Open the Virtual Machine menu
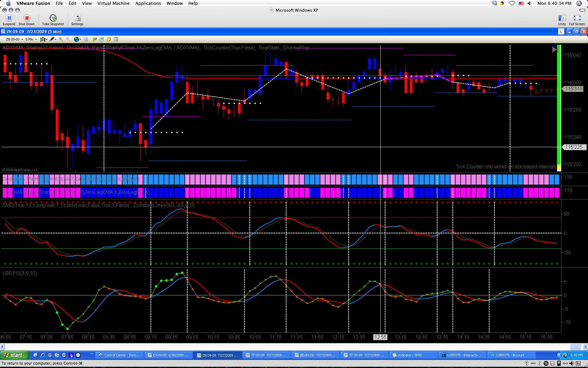This screenshot has width=588, height=368. [x=113, y=3]
